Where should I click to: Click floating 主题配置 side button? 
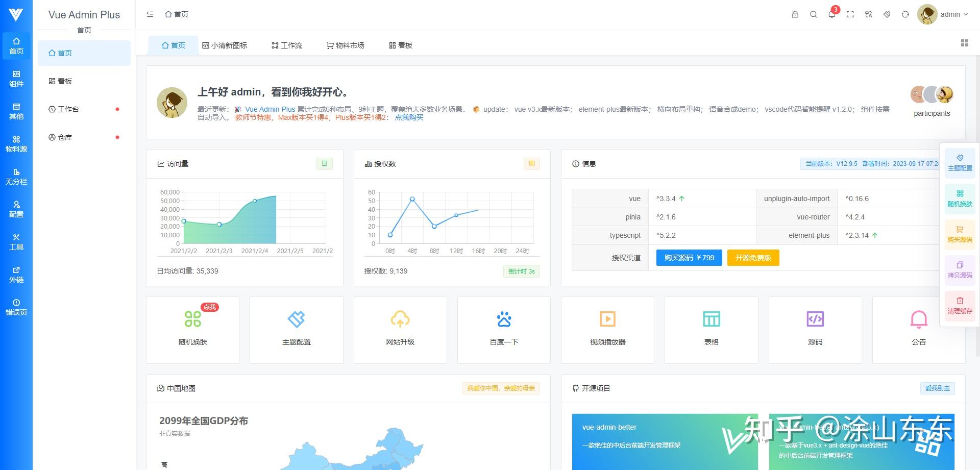960,163
